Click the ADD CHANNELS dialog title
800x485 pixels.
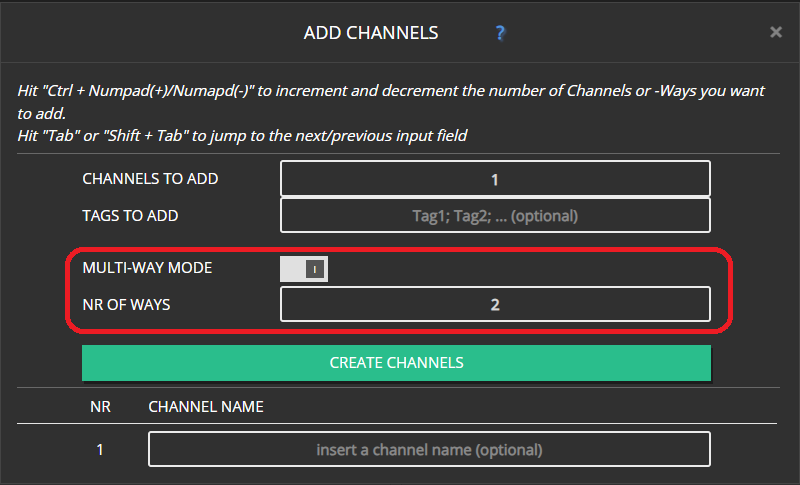(x=370, y=33)
